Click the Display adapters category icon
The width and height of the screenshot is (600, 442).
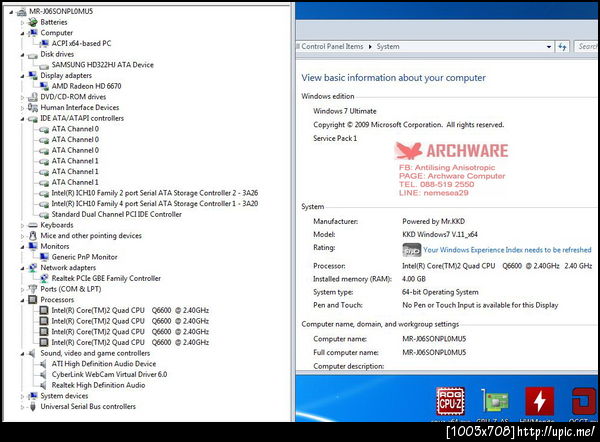(33, 75)
